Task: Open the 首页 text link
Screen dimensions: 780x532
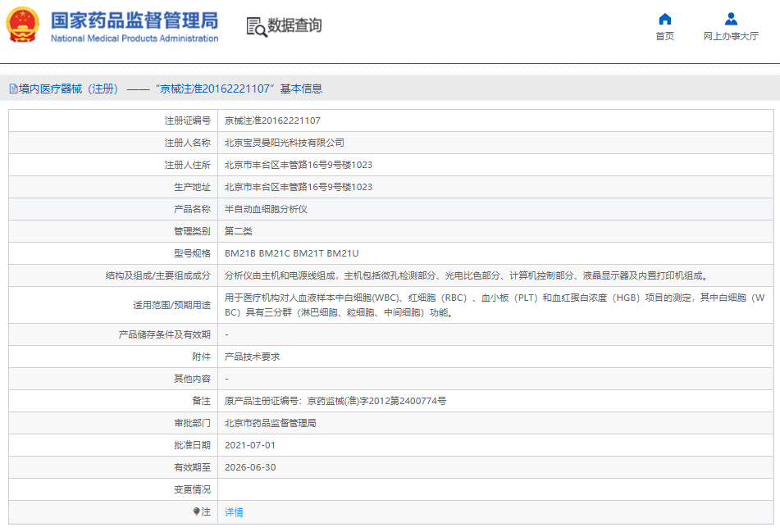Action: [x=664, y=36]
